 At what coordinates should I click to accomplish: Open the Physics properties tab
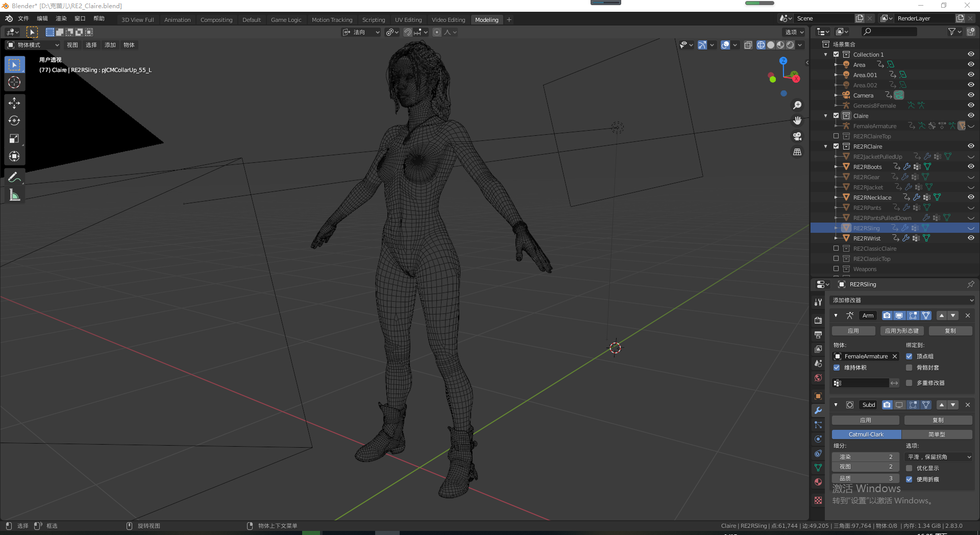click(818, 439)
